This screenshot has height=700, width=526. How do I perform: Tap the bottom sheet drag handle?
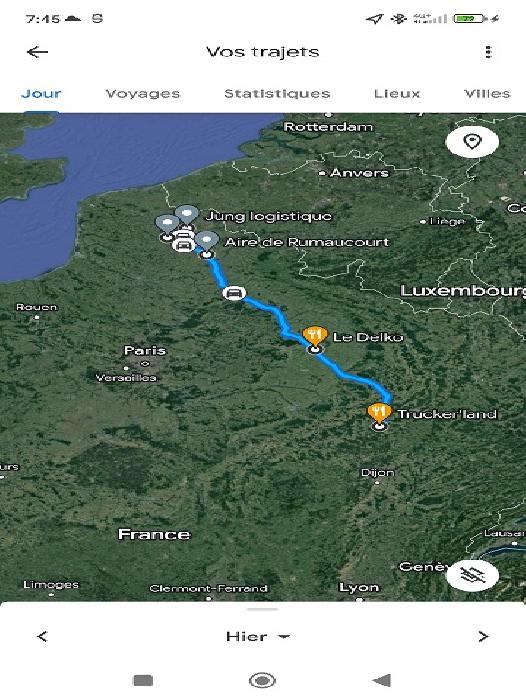tap(263, 609)
